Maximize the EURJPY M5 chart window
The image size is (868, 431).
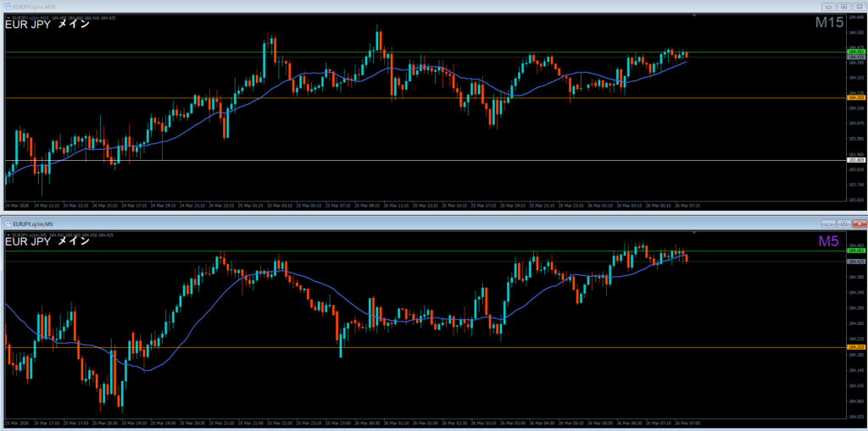pyautogui.click(x=843, y=223)
